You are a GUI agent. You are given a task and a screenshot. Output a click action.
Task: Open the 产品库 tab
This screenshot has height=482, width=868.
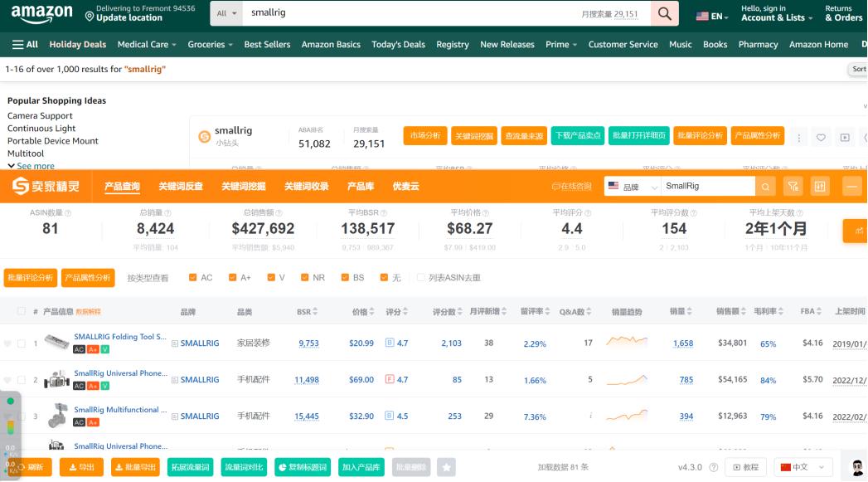click(361, 187)
